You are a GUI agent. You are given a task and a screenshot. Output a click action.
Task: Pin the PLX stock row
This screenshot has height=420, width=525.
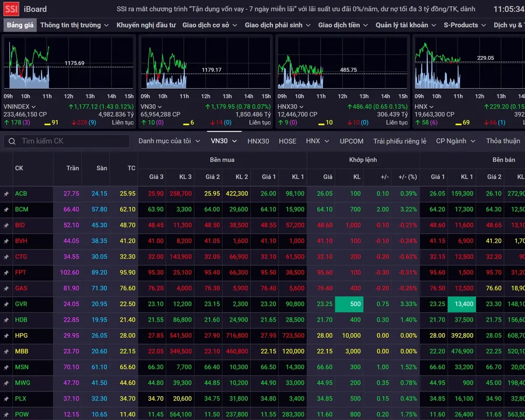(x=6, y=399)
